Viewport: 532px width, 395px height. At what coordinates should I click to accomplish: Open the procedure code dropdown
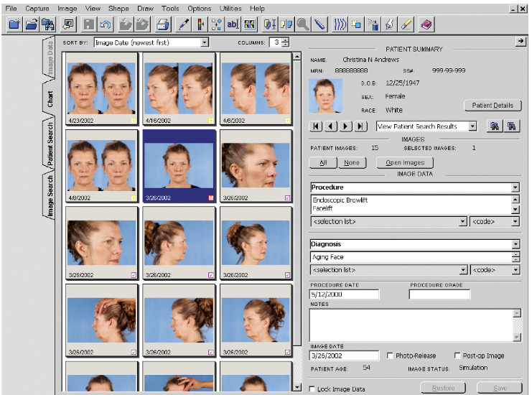[x=515, y=222]
